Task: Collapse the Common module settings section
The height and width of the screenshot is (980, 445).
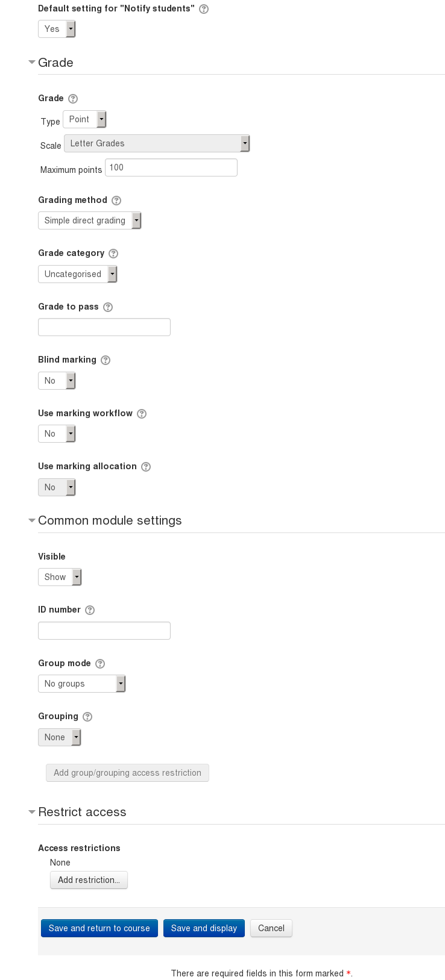Action: tap(32, 520)
